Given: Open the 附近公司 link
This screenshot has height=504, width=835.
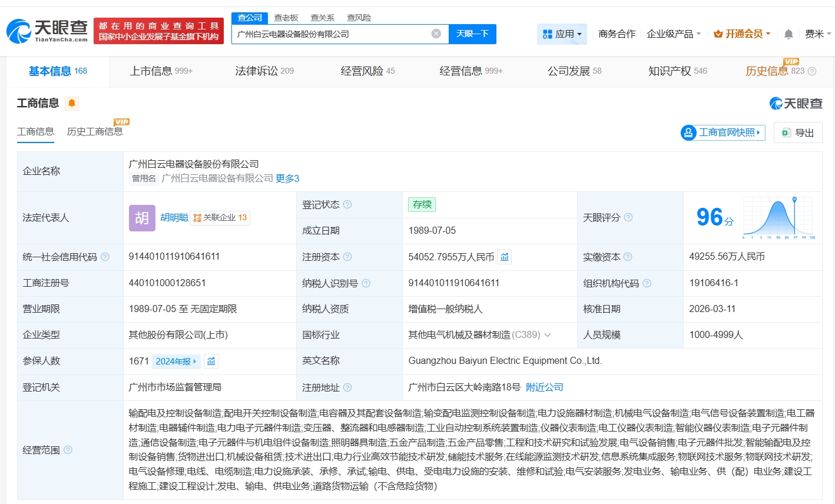Looking at the screenshot, I should tap(544, 387).
